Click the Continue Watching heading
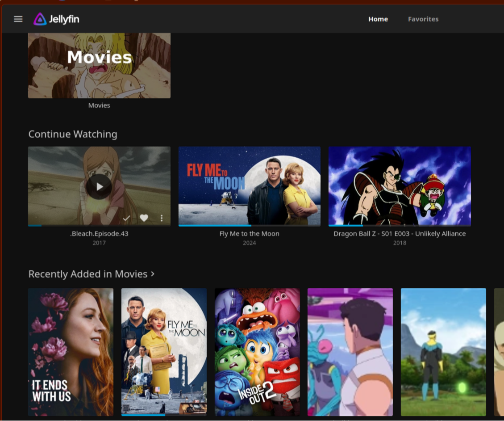The image size is (504, 421). (73, 134)
